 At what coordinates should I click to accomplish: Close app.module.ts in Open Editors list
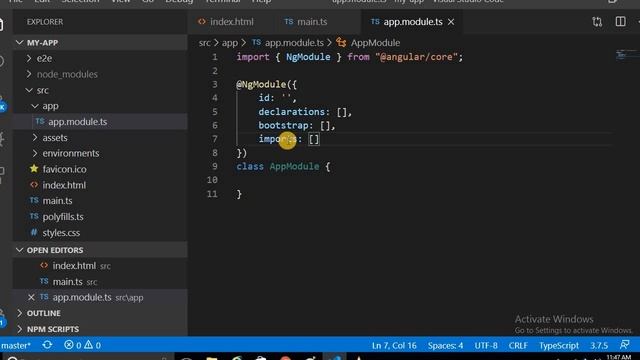31,298
